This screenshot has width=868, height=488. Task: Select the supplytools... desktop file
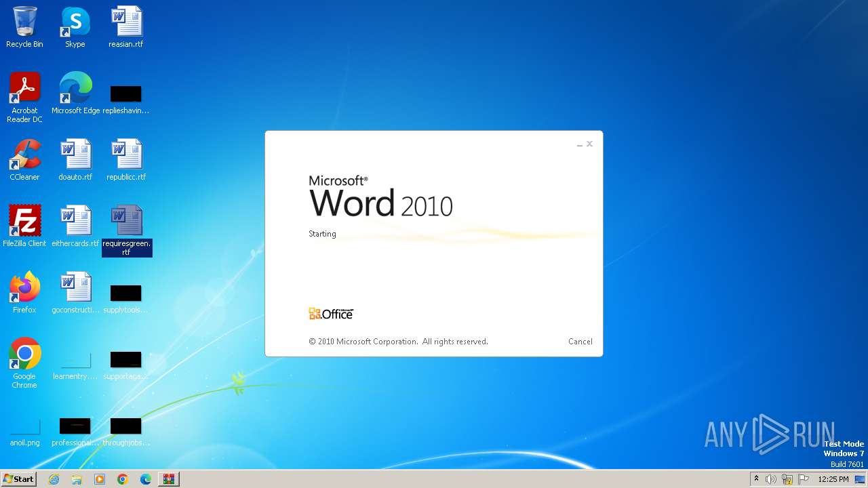[x=126, y=299]
